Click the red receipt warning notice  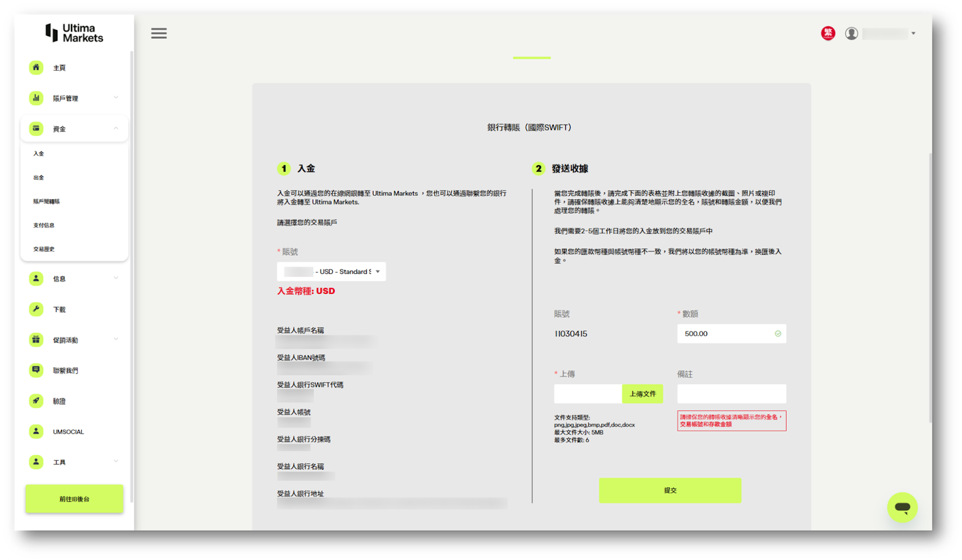732,421
